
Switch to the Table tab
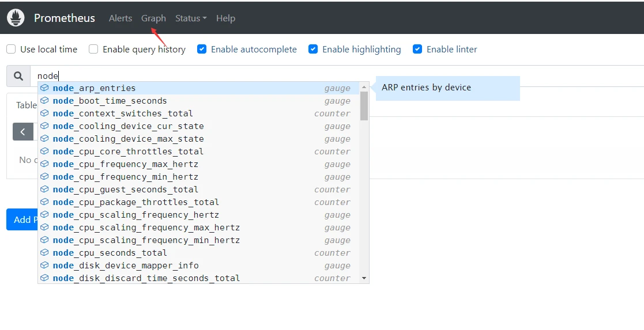click(x=27, y=105)
